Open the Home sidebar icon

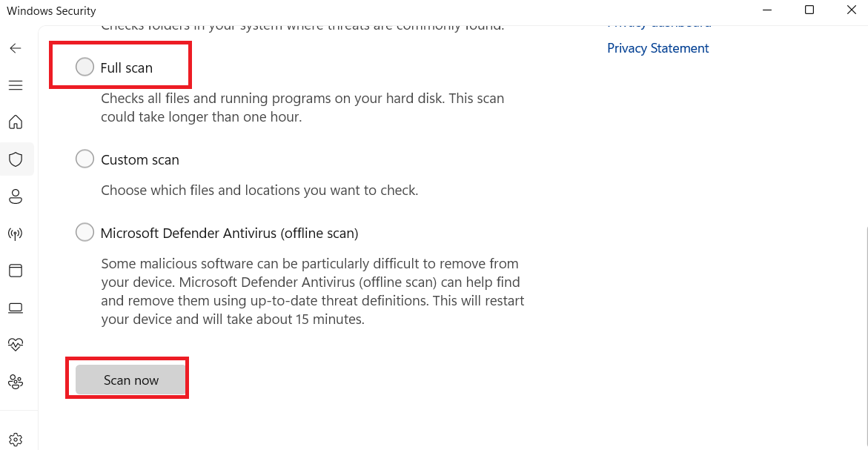tap(16, 122)
